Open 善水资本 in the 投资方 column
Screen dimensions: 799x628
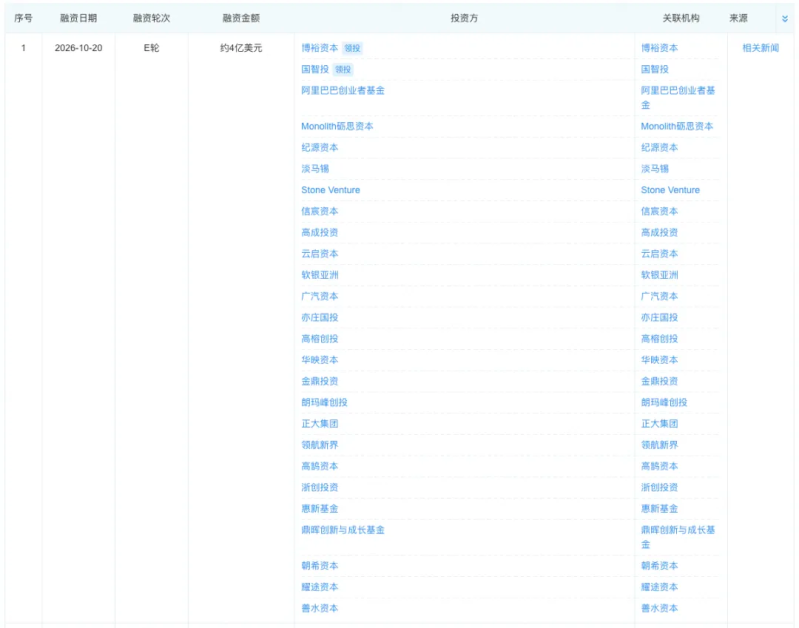(319, 608)
